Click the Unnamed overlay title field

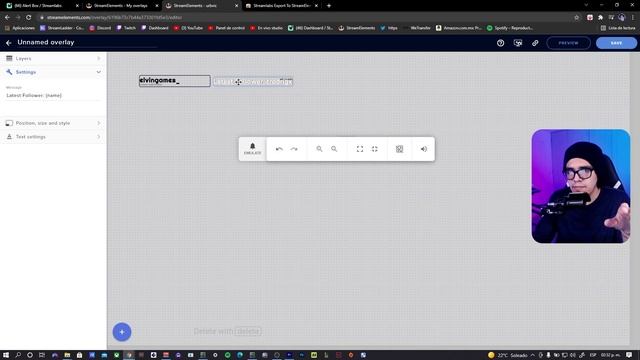(87, 42)
